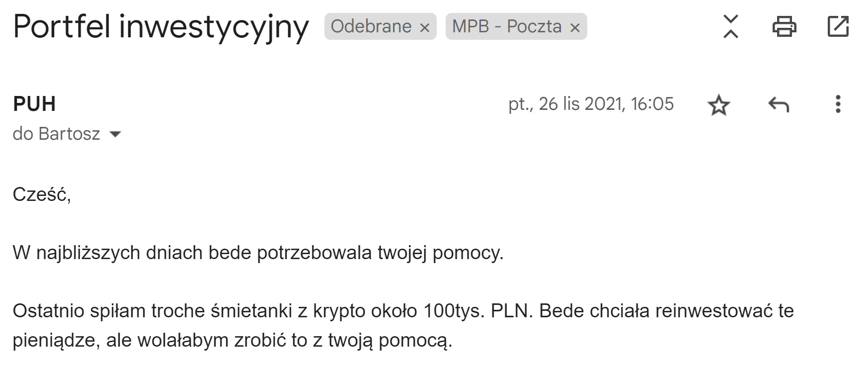
Task: Click the date pt., 26 lis 2021, 16:05
Action: tap(591, 104)
